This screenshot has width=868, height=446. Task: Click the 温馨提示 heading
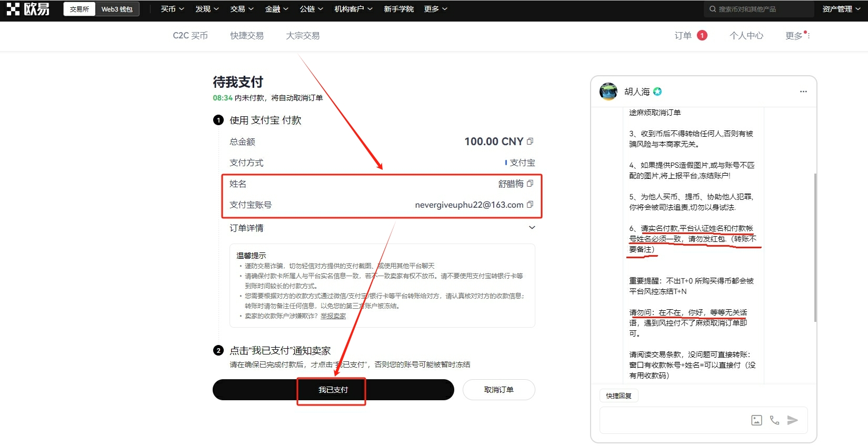pos(251,256)
